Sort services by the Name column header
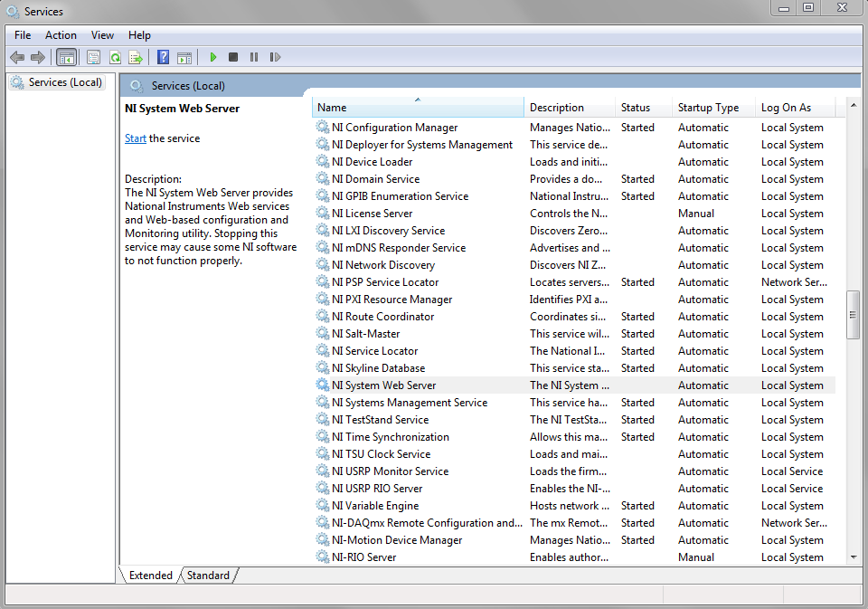The width and height of the screenshot is (868, 609). click(418, 108)
